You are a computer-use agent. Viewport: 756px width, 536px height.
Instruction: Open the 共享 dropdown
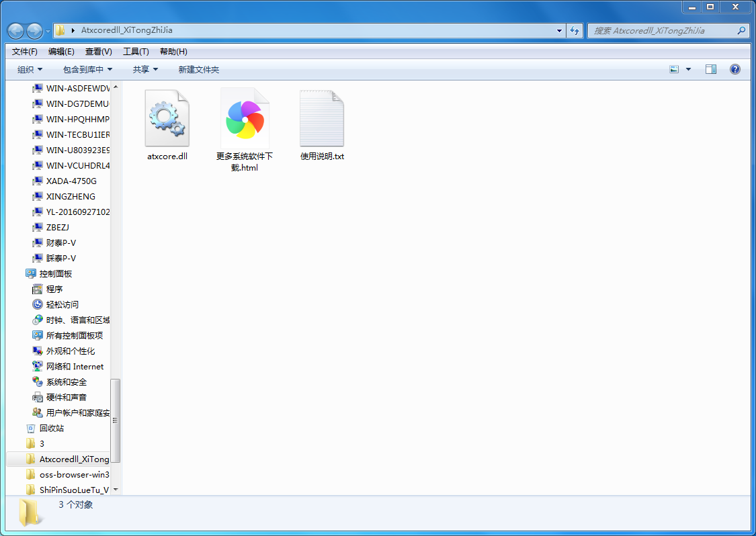coord(145,69)
